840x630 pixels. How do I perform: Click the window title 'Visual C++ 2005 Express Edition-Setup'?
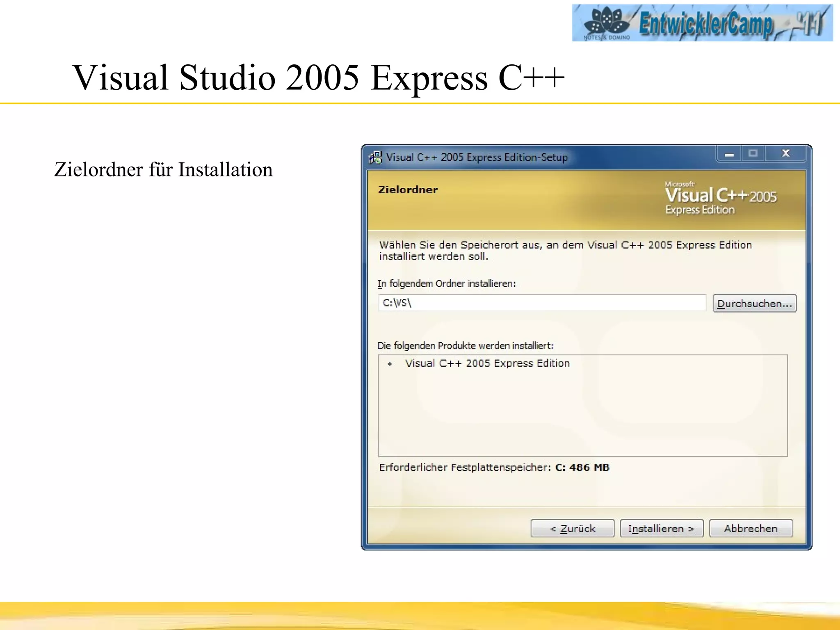click(x=477, y=157)
